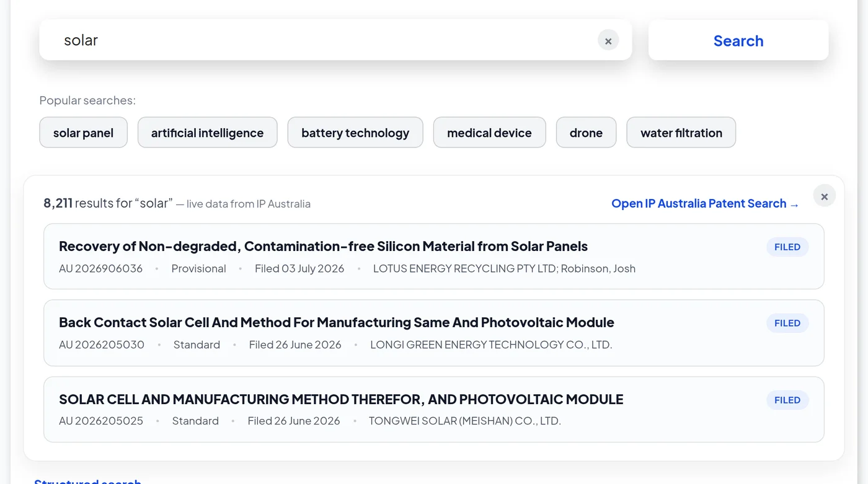The width and height of the screenshot is (868, 484).
Task: Click the FILED badge on the Tongwei Solar result
Action: pyautogui.click(x=787, y=400)
